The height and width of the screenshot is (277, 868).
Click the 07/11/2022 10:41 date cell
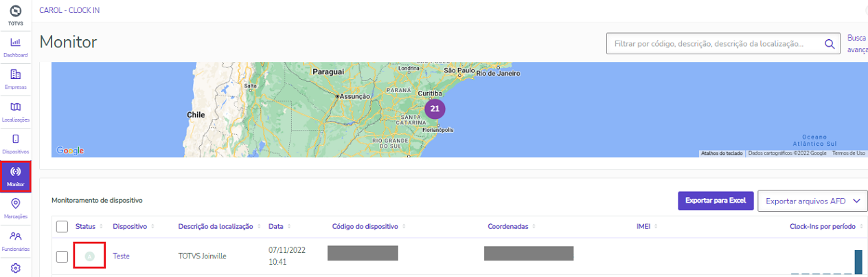(x=287, y=256)
